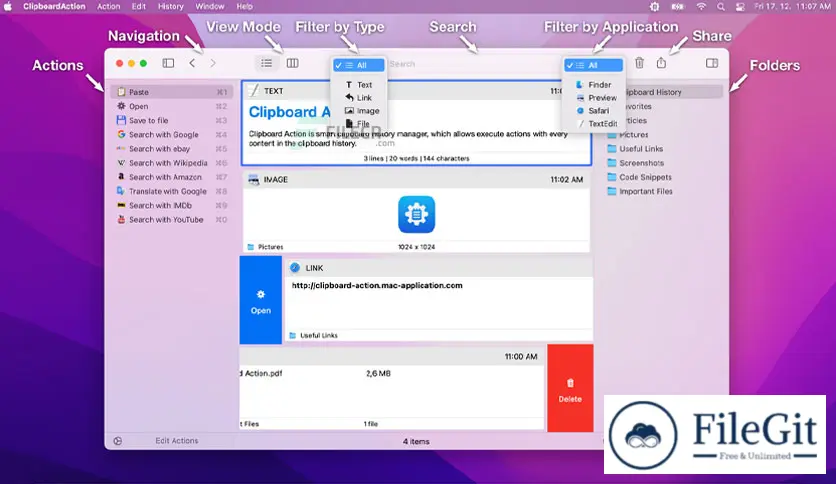Select the TEXT clipboard item
Screen dimensions: 836x484
(416, 123)
